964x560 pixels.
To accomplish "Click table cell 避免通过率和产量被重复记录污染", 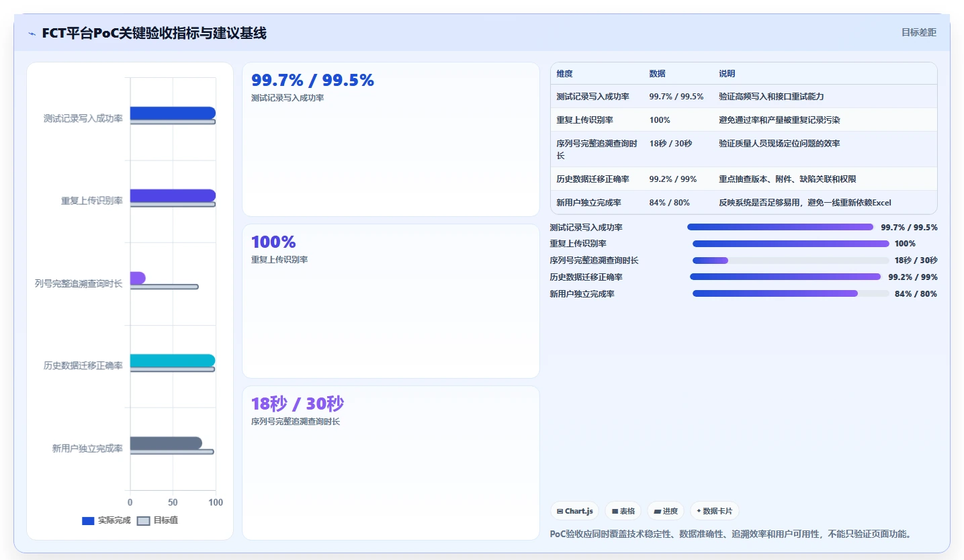I will pos(780,120).
